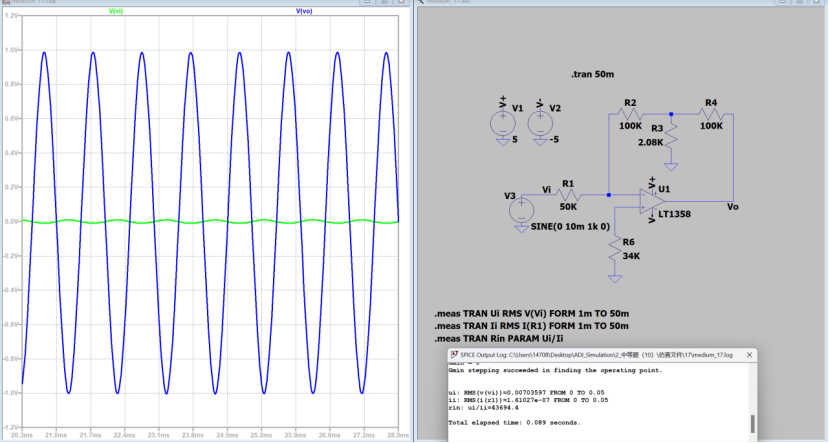Click the Vi net label
Viewport: 829px width, 443px height.
pyautogui.click(x=546, y=189)
